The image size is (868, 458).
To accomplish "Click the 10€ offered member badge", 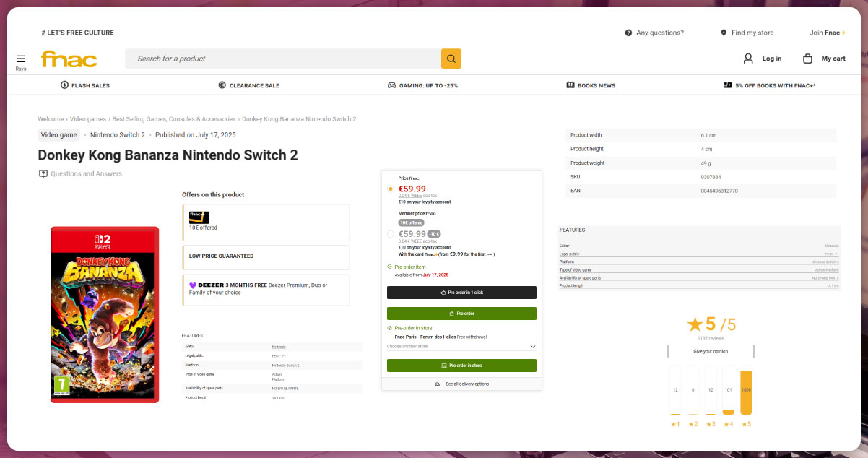I will pyautogui.click(x=411, y=222).
